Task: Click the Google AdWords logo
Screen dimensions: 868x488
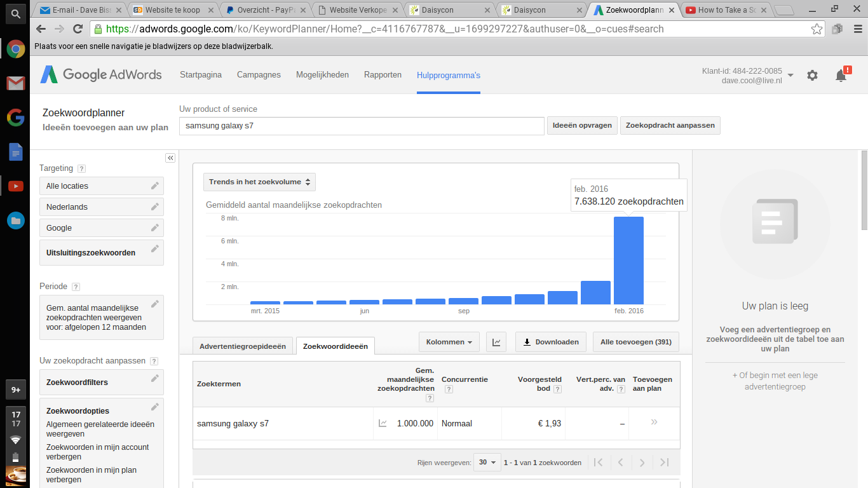Action: (101, 74)
